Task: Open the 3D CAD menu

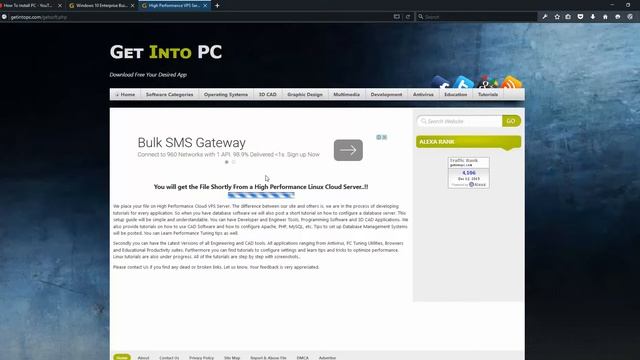Action: click(x=267, y=94)
